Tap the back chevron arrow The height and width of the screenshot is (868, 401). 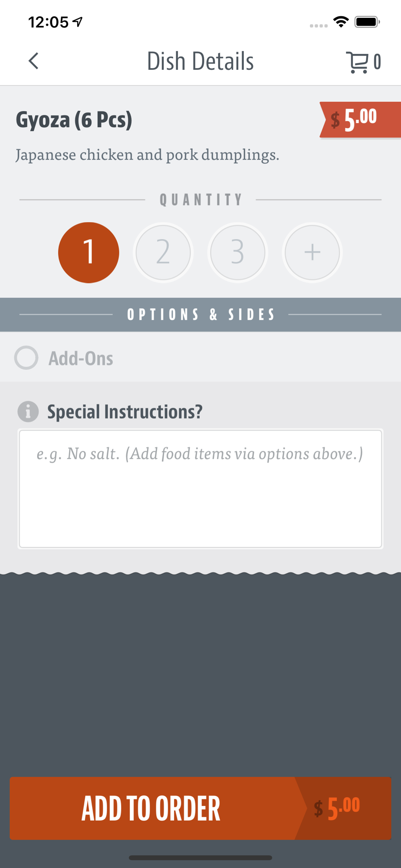[x=33, y=61]
